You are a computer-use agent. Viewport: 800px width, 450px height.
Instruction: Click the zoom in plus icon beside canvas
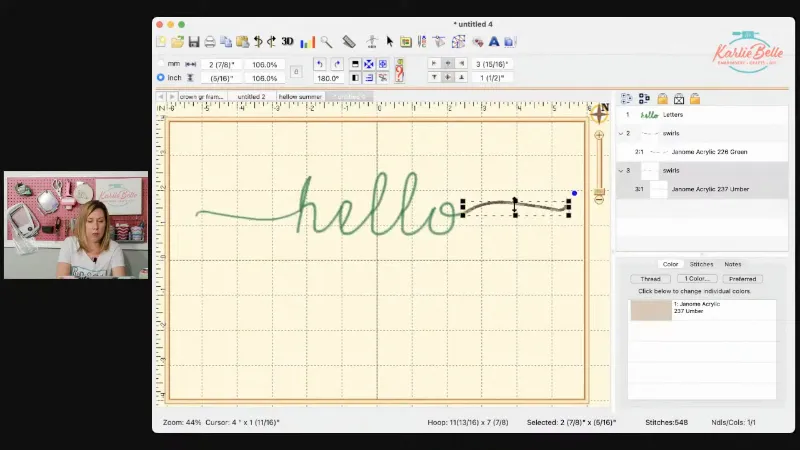pyautogui.click(x=599, y=135)
